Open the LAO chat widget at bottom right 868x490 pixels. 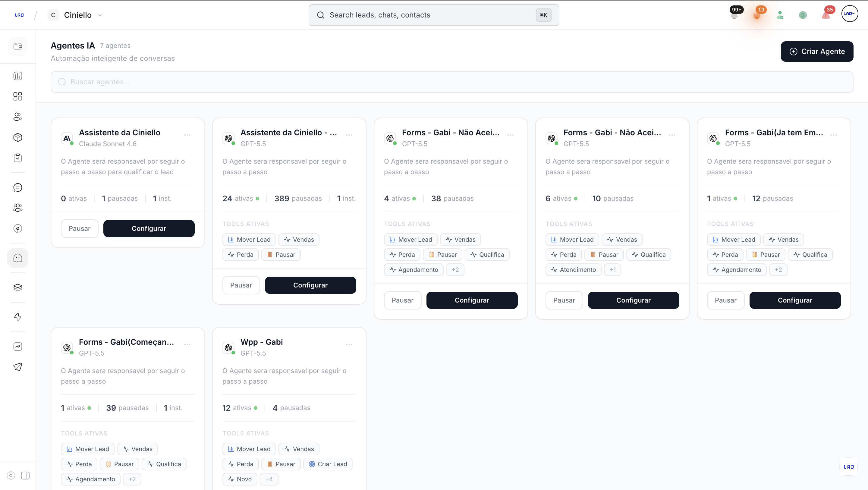click(848, 467)
